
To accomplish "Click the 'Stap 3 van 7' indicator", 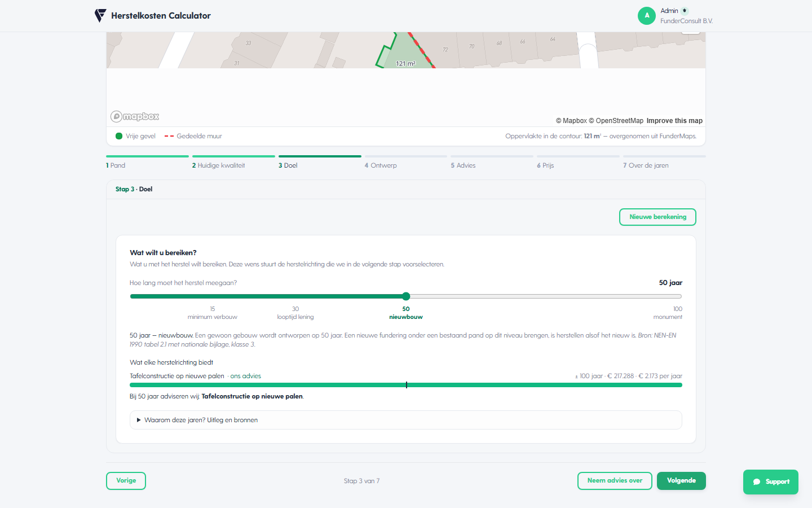I will point(361,481).
